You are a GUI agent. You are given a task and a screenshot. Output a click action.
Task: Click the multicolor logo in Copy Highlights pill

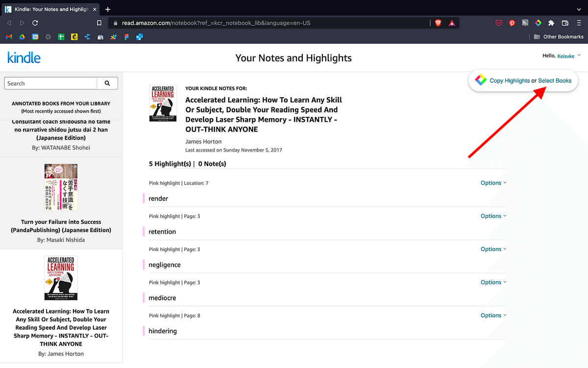click(x=481, y=80)
